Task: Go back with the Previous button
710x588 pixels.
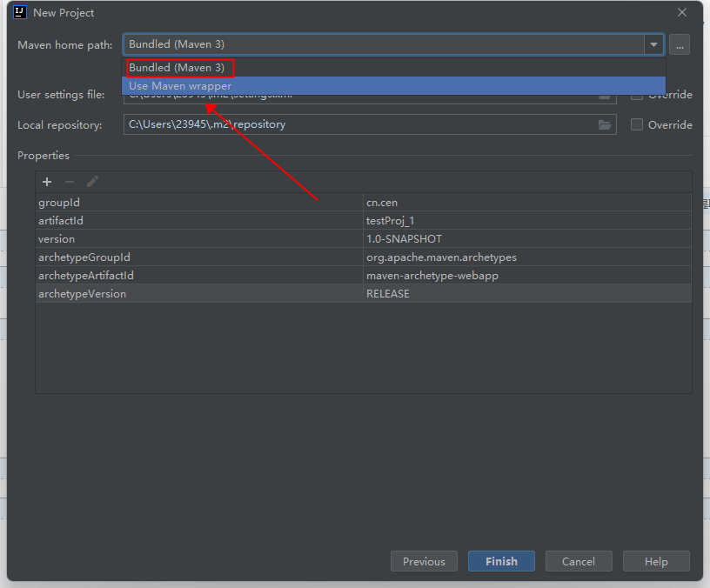Action: (424, 561)
